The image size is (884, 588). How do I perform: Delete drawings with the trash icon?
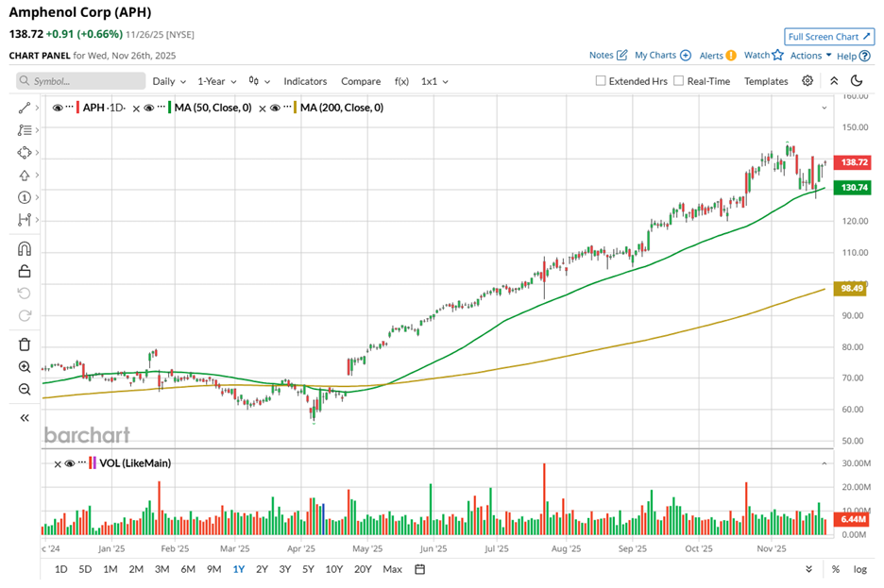pos(25,344)
